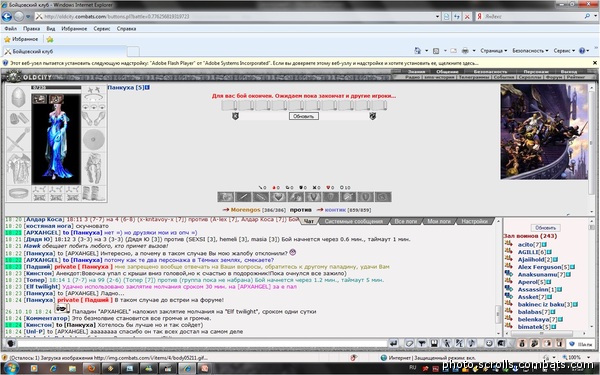Click the smiley emoticon icon in chat bar
600x375 pixels.
(489, 343)
